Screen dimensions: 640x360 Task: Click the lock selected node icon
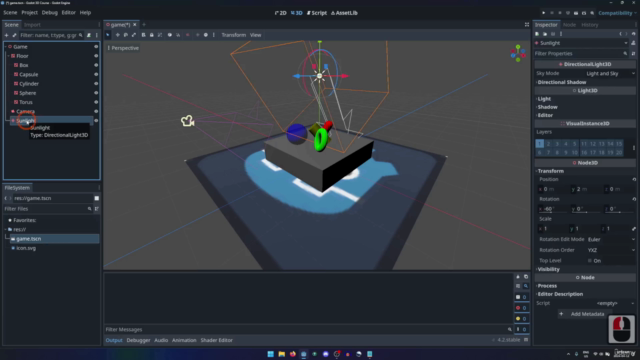tap(151, 35)
